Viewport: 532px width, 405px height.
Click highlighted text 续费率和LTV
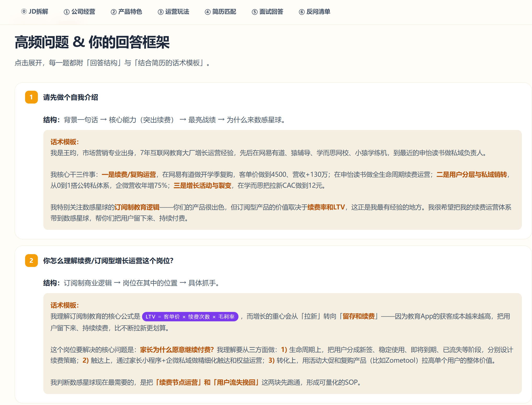[326, 207]
